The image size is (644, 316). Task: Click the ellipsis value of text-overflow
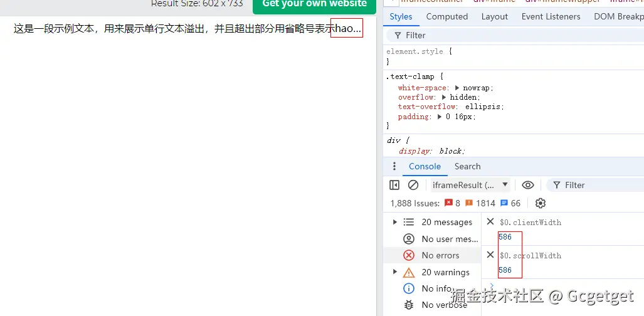483,107
